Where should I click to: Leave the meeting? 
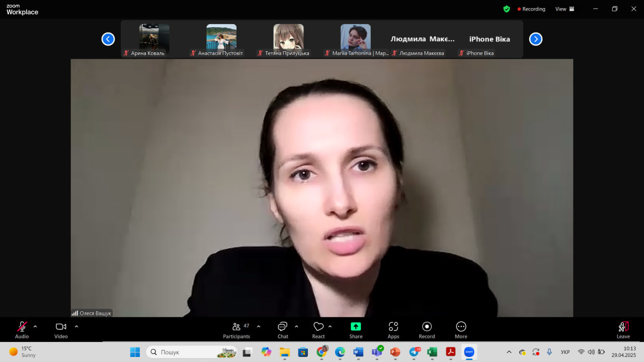(623, 329)
